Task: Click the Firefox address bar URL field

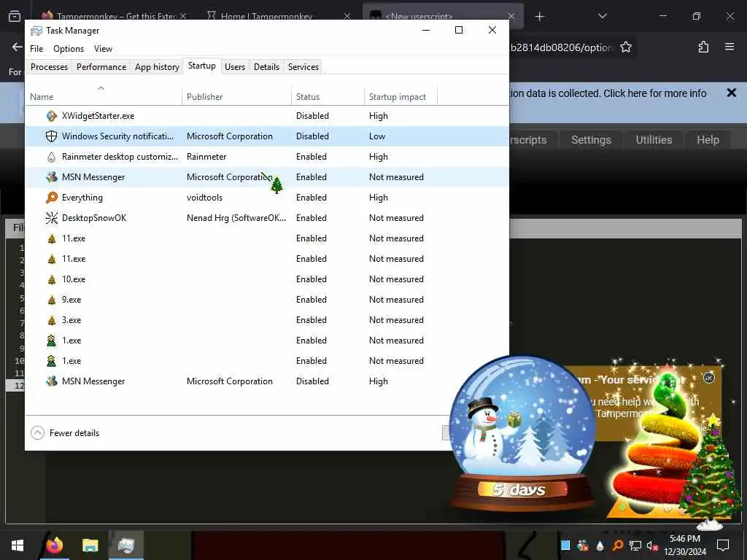Action: pos(560,47)
